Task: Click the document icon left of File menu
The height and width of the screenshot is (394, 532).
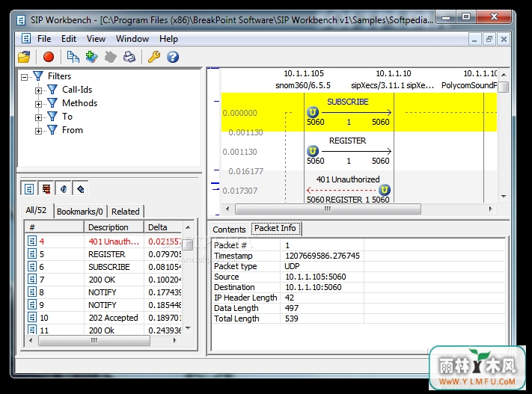Action: coord(26,38)
